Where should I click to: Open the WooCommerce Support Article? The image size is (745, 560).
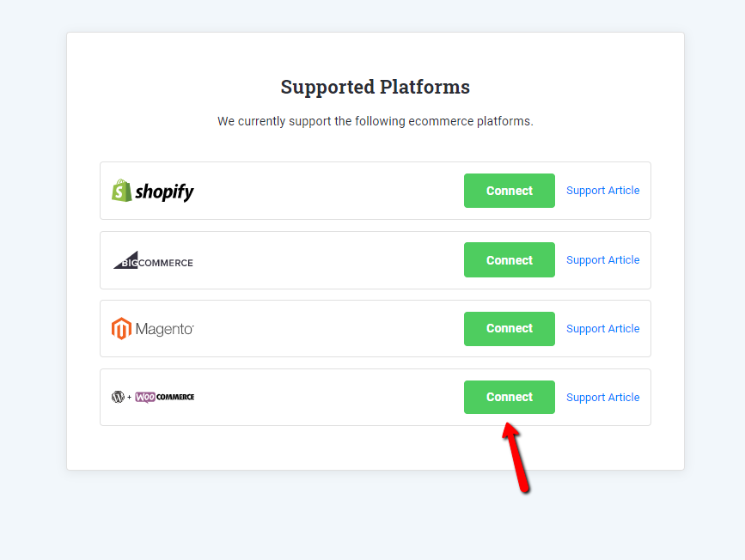(602, 397)
